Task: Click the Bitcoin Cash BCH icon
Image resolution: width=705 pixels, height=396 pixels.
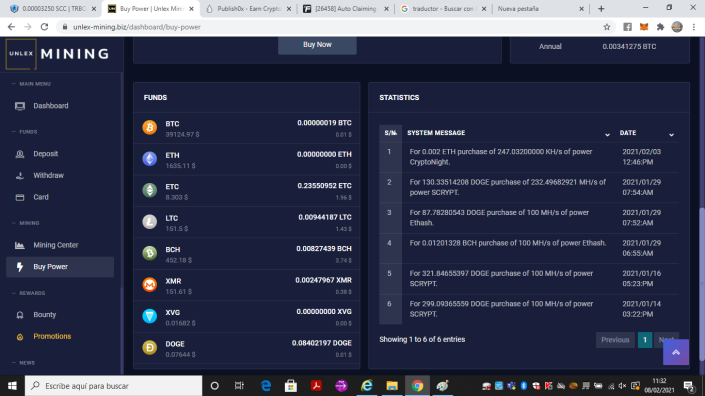Action: [150, 253]
